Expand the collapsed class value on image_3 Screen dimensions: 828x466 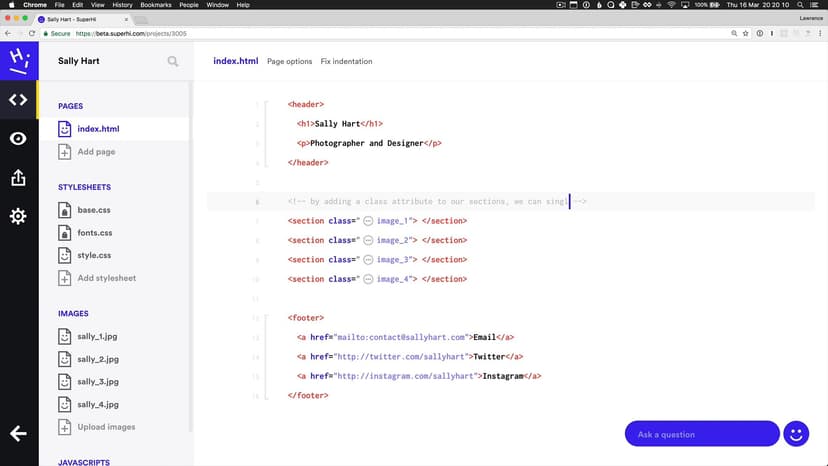coord(368,260)
